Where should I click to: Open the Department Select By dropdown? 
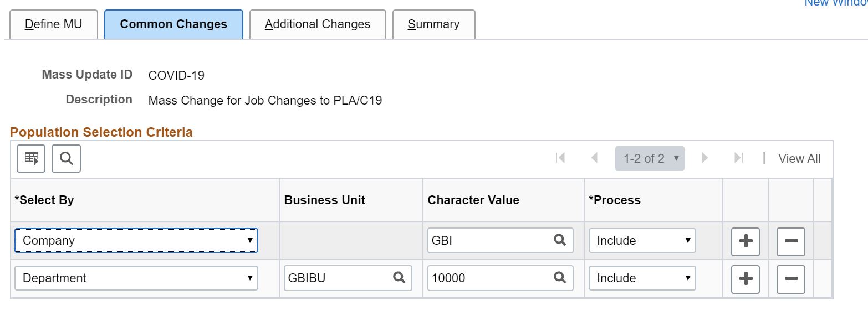(136, 278)
